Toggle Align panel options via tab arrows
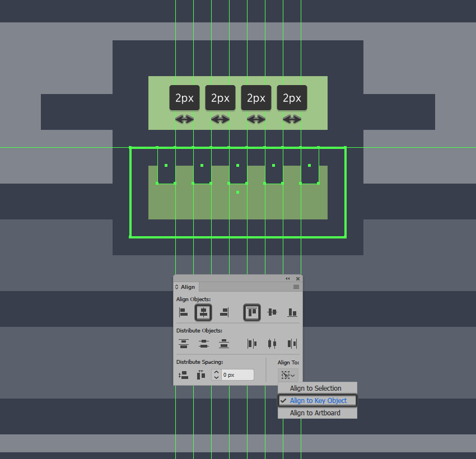 [176, 287]
